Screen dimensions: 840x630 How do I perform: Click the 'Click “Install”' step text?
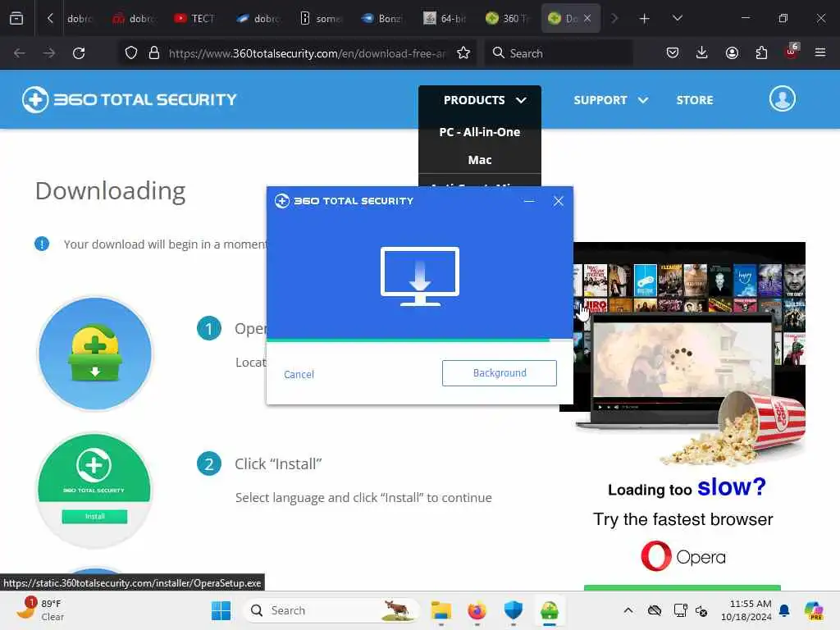[x=278, y=464]
